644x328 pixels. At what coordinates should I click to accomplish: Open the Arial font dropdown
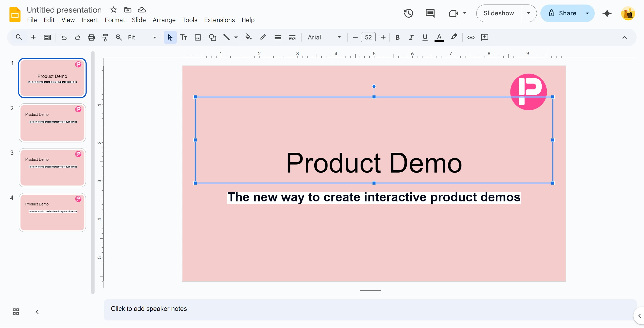tap(324, 37)
